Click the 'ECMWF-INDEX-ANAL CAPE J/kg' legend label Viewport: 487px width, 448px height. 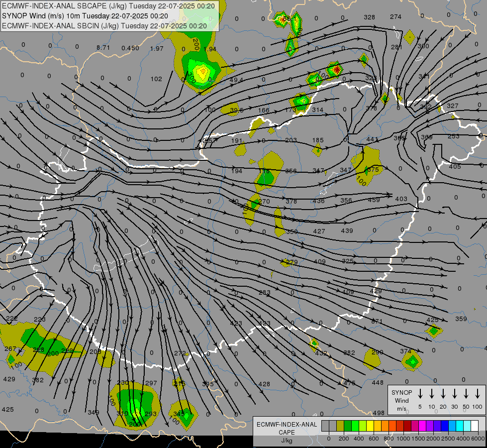[x=287, y=432]
